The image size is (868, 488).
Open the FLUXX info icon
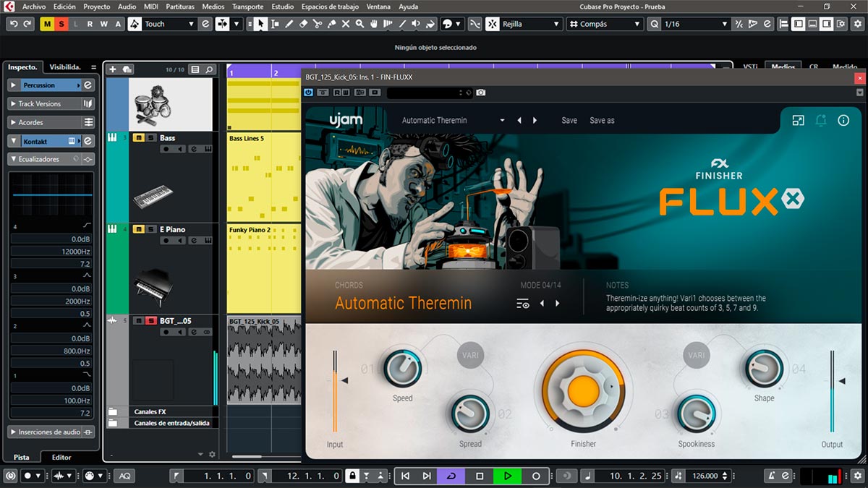(843, 121)
